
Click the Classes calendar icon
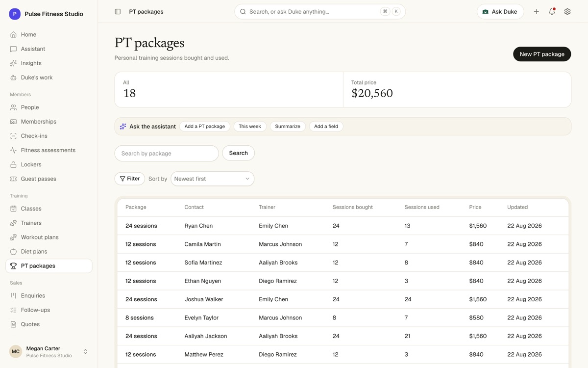point(13,209)
